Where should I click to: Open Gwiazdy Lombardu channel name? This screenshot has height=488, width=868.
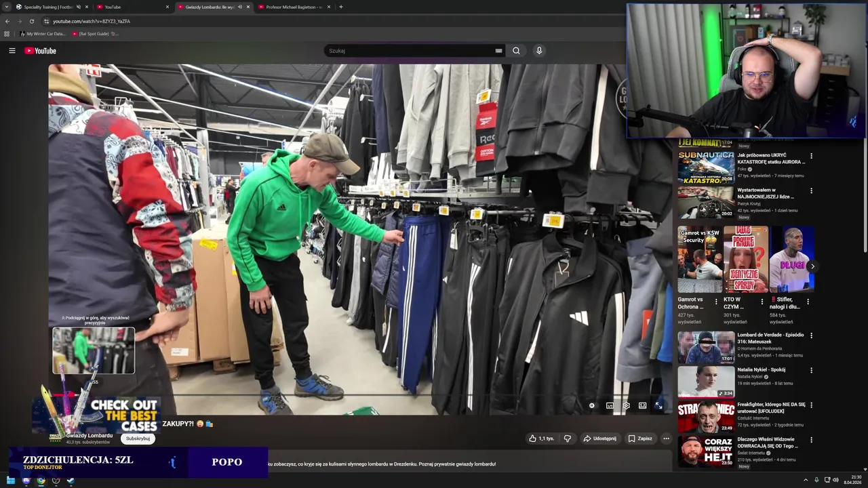(89, 436)
